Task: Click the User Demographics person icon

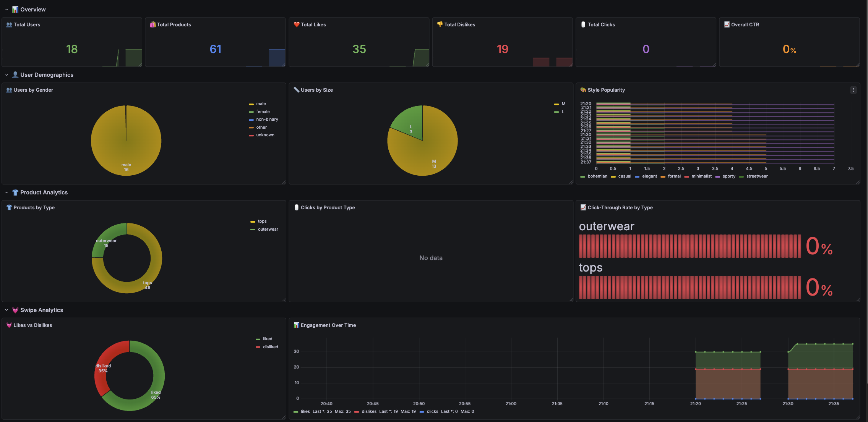Action: pyautogui.click(x=15, y=75)
